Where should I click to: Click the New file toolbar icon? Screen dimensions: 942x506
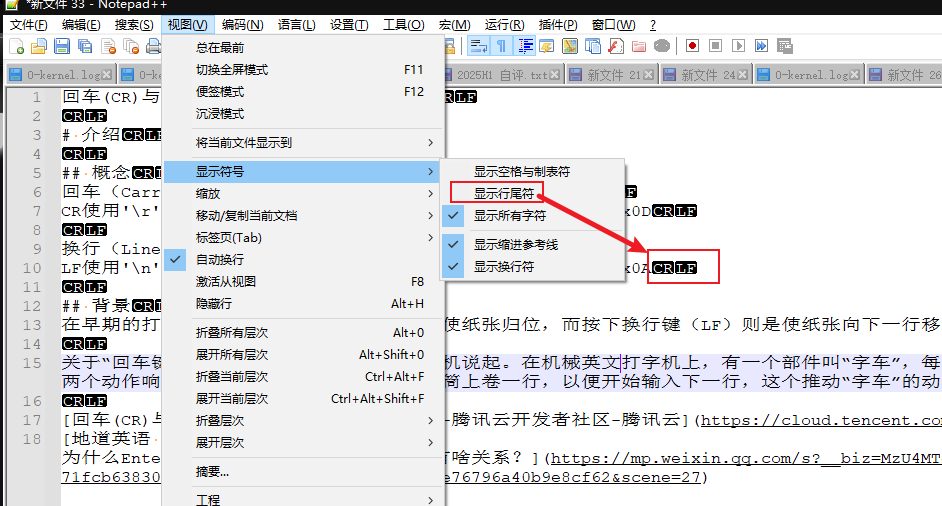point(17,46)
